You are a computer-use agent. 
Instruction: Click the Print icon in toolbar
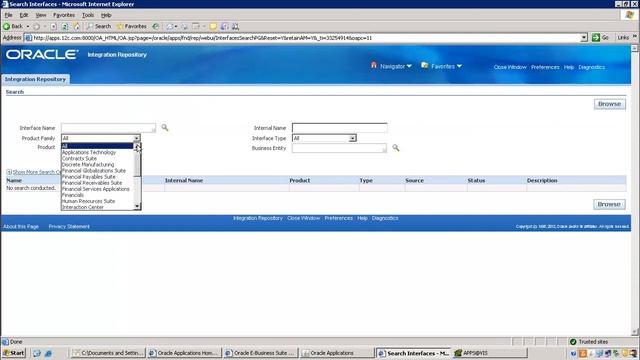[184, 26]
